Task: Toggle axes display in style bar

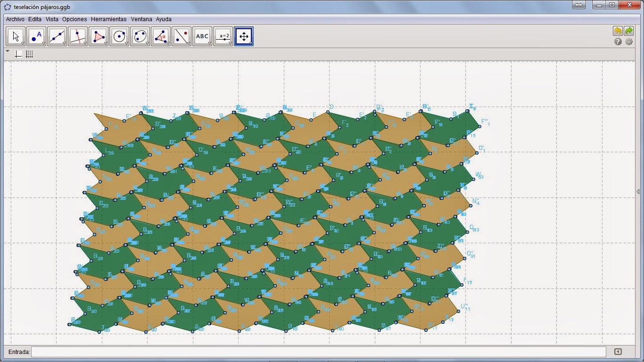Action: point(18,54)
